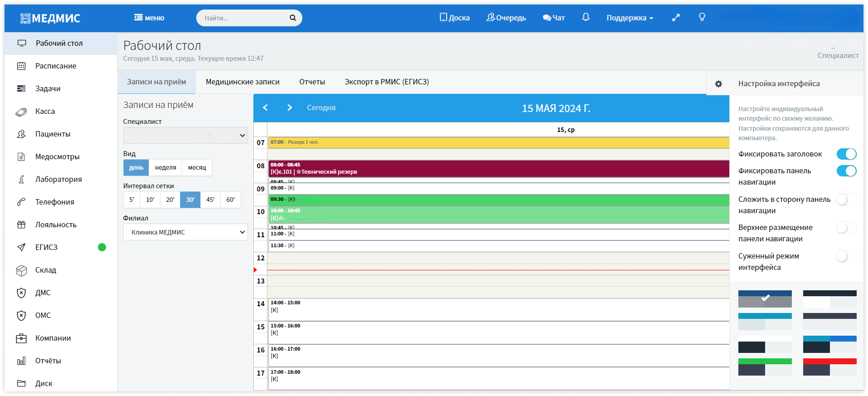
Task: Set grid interval to 45'
Action: pos(210,200)
